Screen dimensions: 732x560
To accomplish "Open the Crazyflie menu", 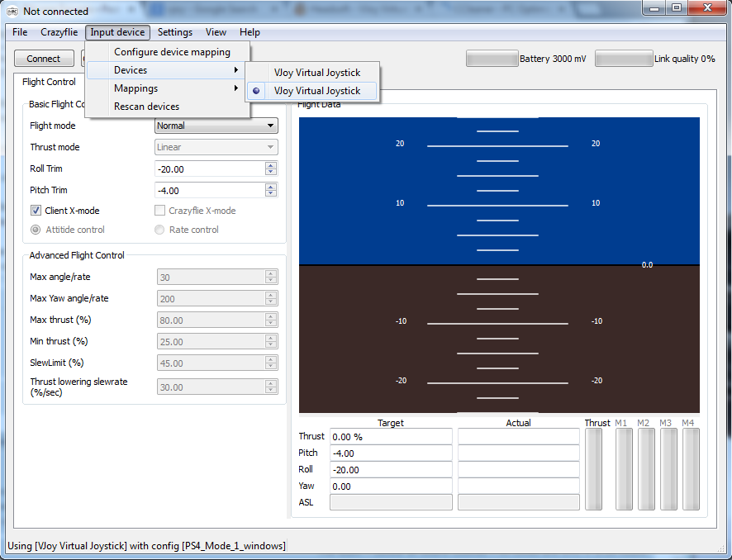I will click(59, 32).
